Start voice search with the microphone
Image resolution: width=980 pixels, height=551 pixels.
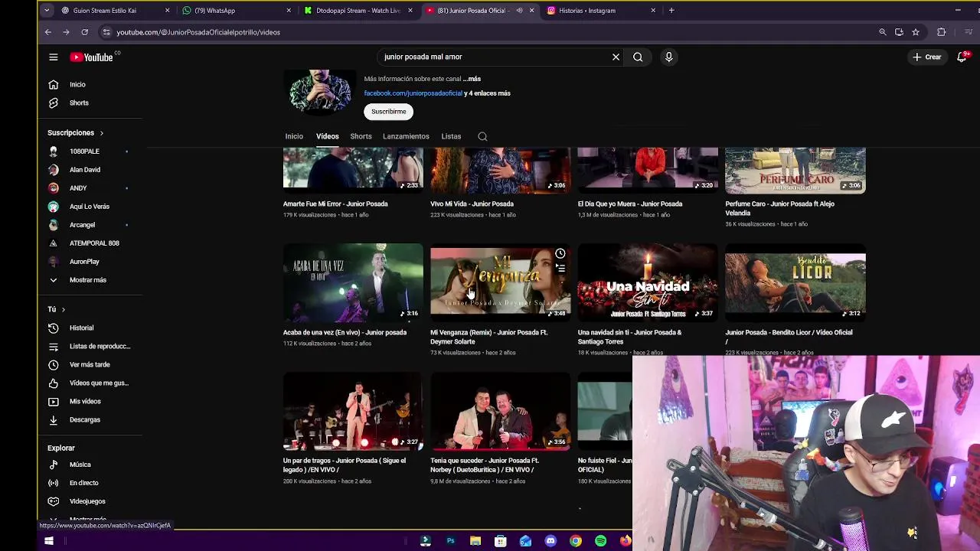click(668, 57)
